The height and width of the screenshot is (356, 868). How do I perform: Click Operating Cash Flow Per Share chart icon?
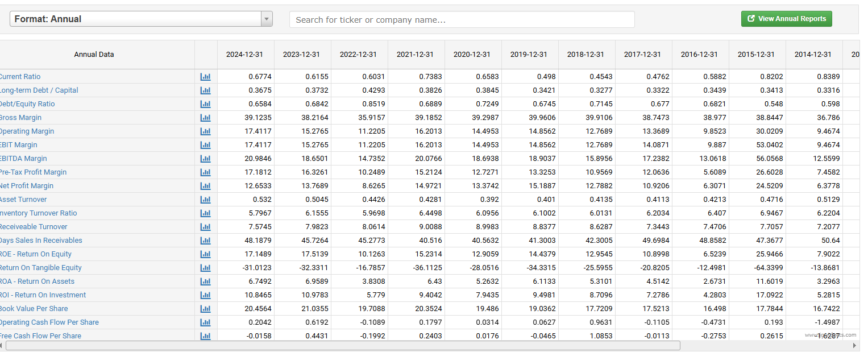(x=205, y=322)
